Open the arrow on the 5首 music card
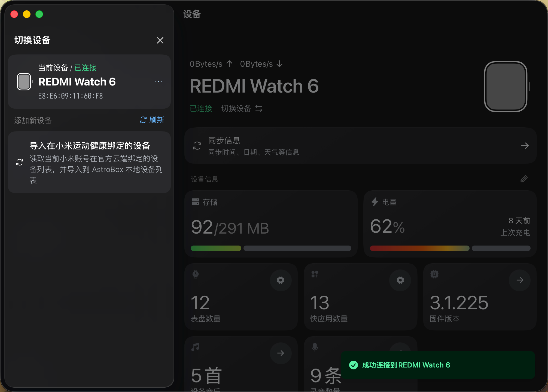 [x=281, y=353]
